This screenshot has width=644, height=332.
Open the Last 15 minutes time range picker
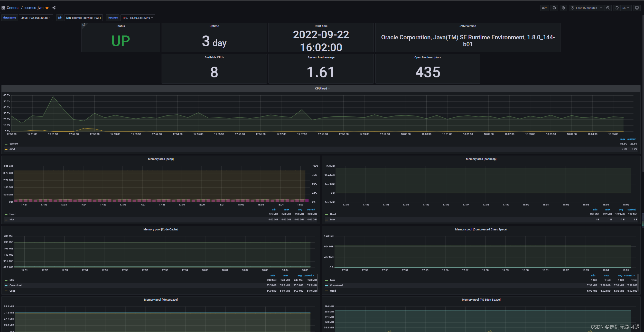(586, 8)
